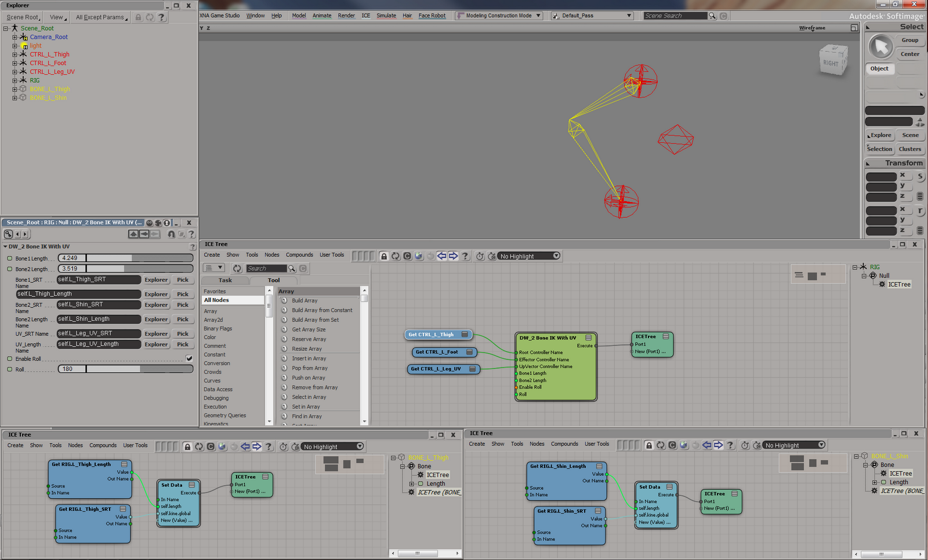Click the blue right arrow in main ICE Tree

pyautogui.click(x=454, y=256)
